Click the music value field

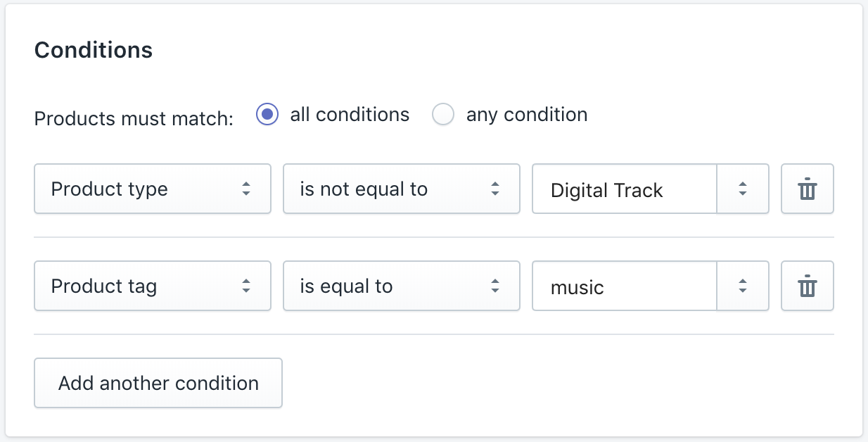coord(625,286)
